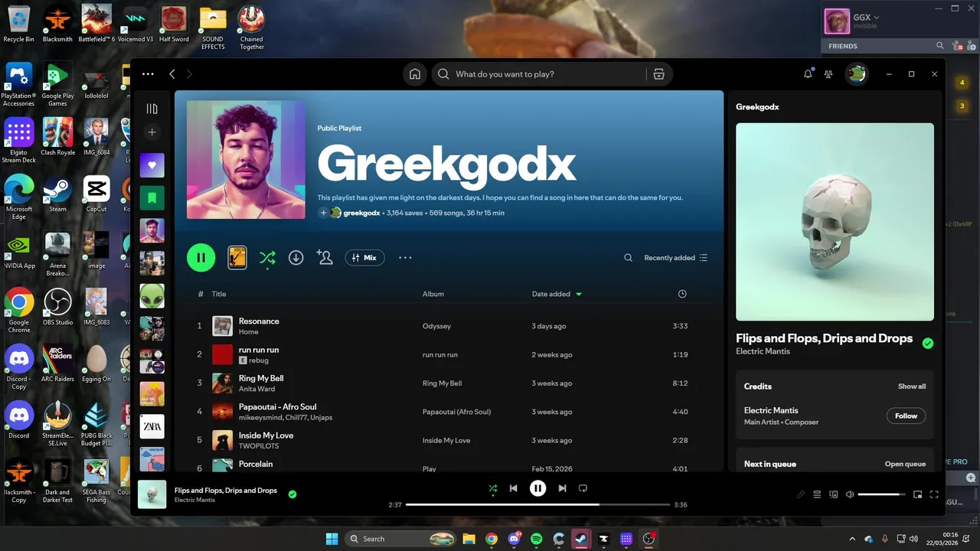
Task: Open more options for Greekgodx playlist
Action: (x=405, y=258)
